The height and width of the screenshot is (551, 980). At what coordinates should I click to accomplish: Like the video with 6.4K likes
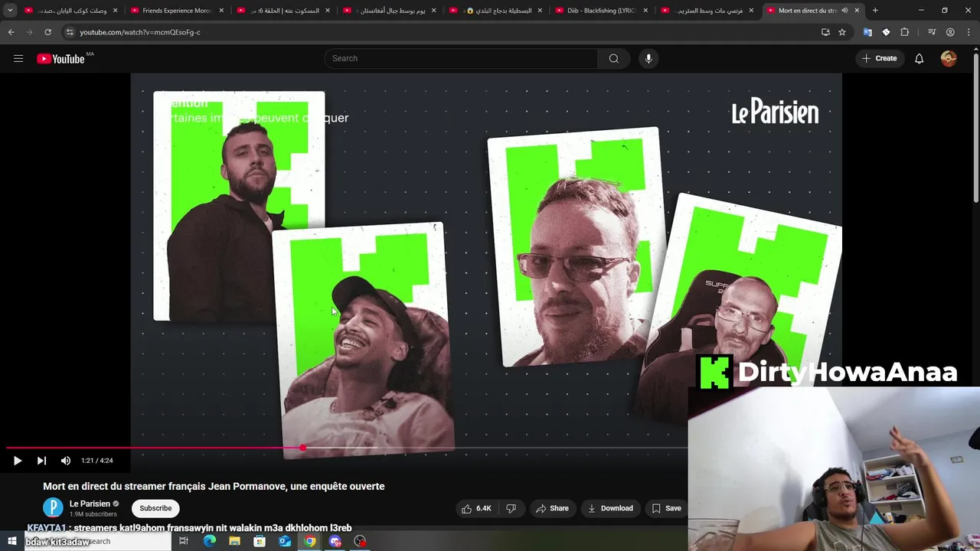pos(476,508)
